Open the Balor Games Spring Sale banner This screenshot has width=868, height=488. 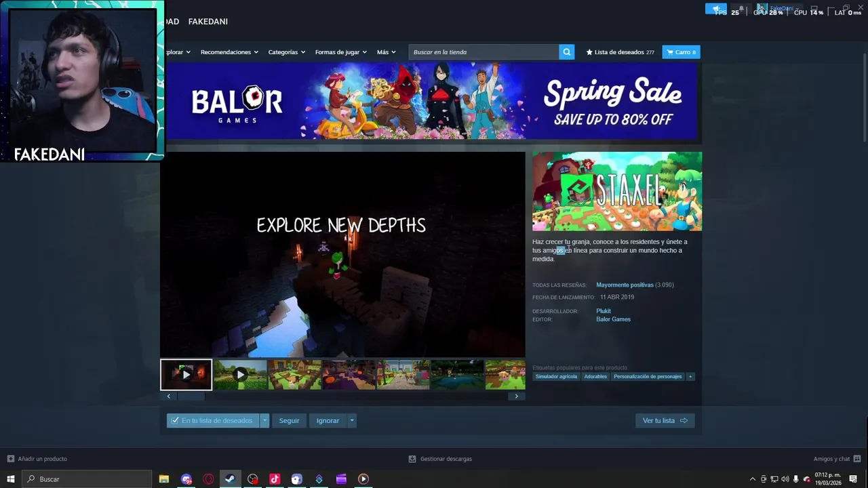(431, 101)
